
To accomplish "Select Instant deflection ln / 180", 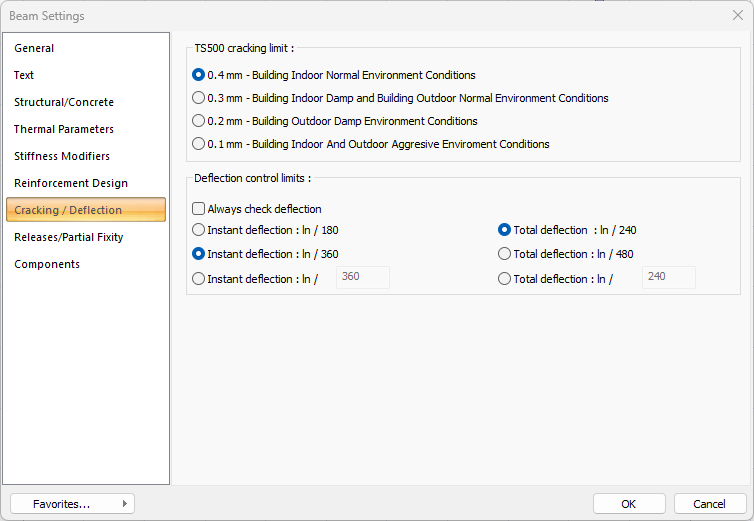I will pyautogui.click(x=198, y=230).
